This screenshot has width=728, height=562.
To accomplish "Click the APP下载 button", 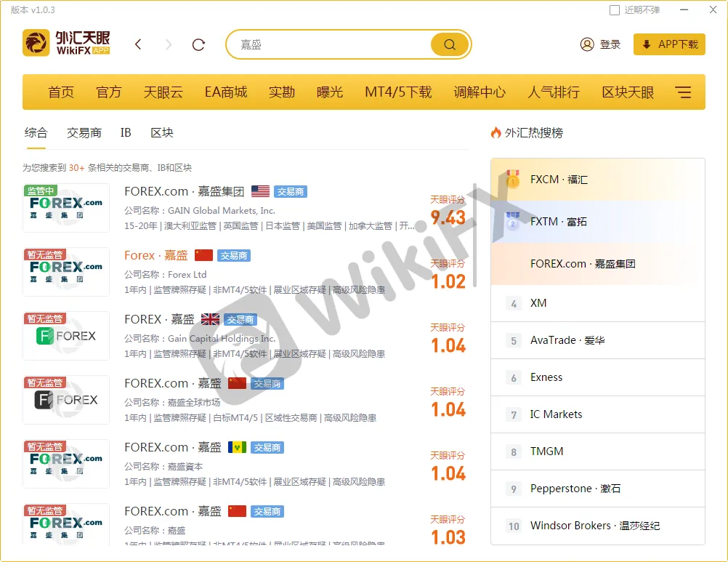I will tap(669, 44).
